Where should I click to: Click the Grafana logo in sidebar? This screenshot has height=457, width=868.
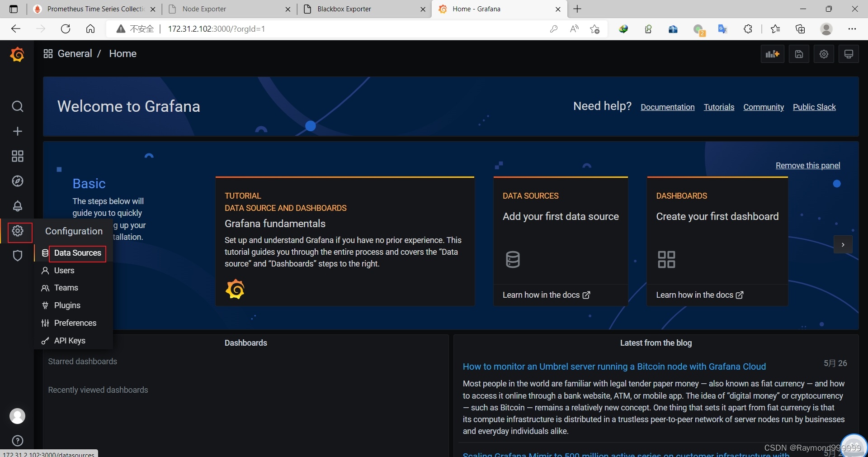pyautogui.click(x=17, y=54)
